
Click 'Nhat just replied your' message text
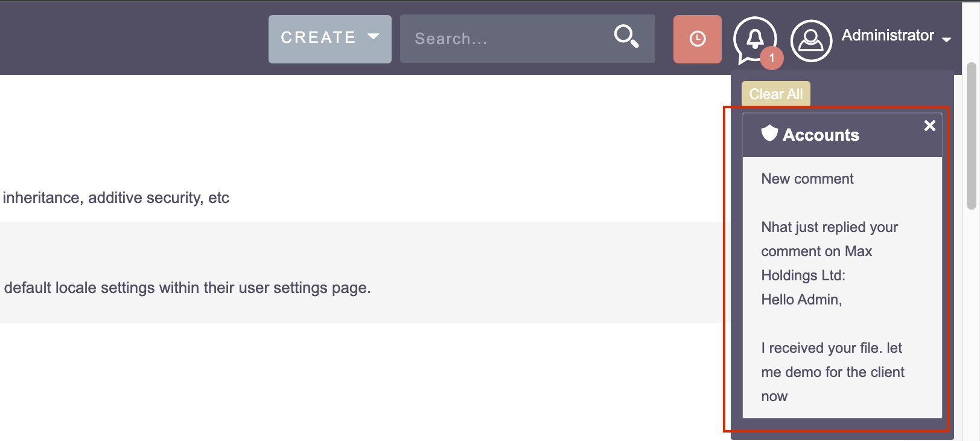pyautogui.click(x=830, y=227)
